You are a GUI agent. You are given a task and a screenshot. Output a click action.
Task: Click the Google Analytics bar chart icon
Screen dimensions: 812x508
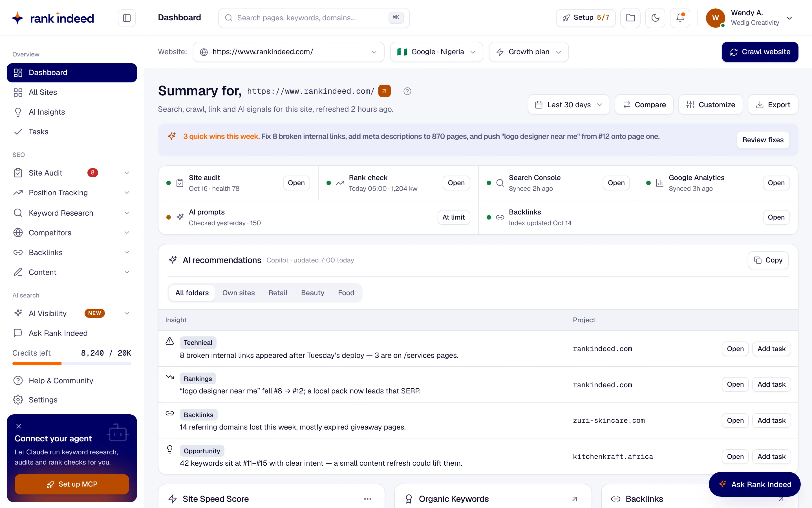click(x=659, y=183)
